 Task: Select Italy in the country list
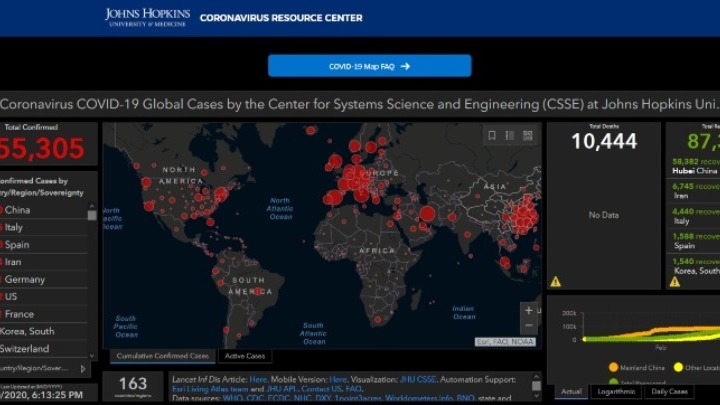pos(44,227)
